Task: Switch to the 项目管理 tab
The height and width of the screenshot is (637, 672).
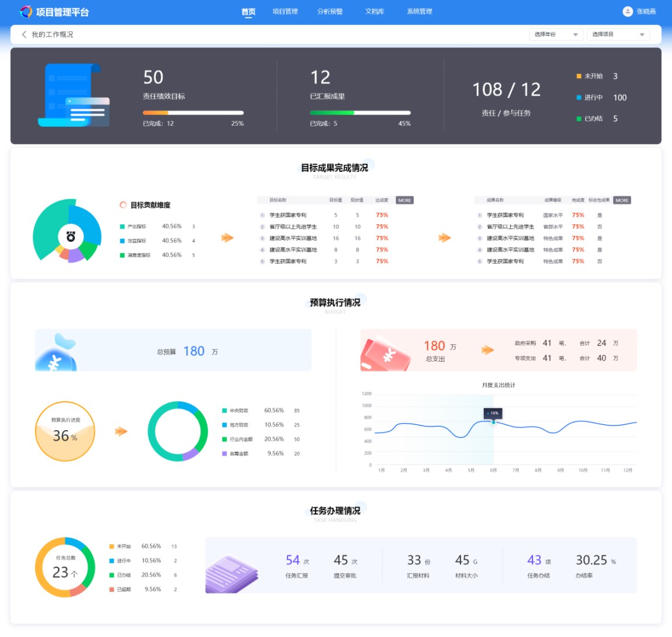Action: (285, 12)
